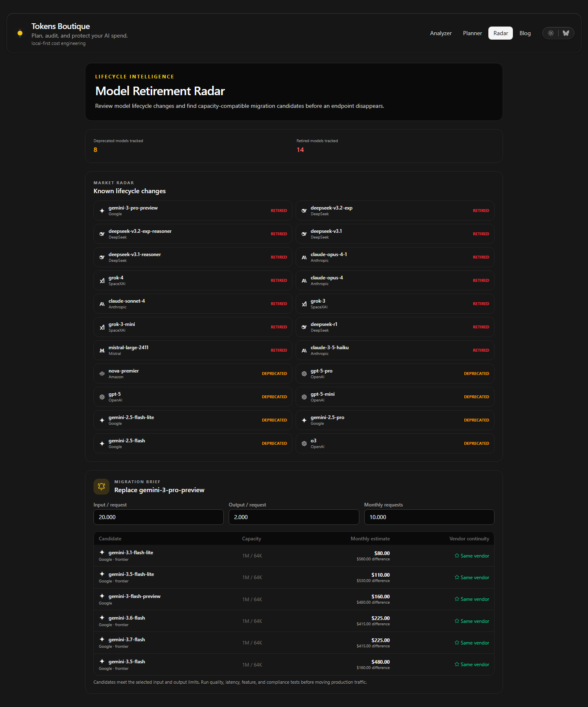Viewport: 588px width, 707px height.
Task: Switch to light theme sun icon
Action: click(x=551, y=33)
